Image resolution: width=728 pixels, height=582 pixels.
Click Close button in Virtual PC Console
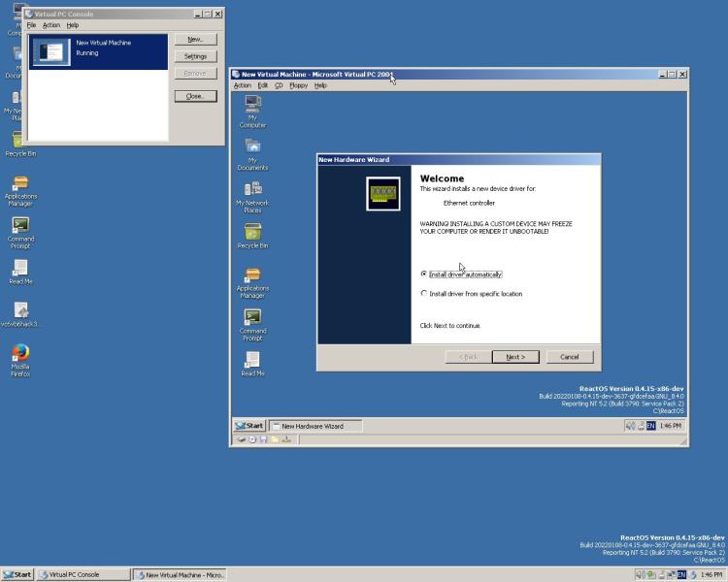[x=195, y=96]
